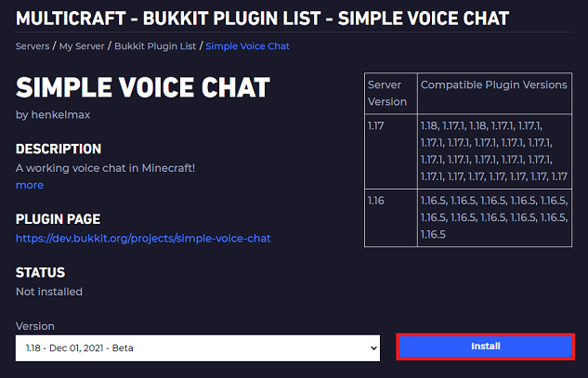Open the Version dropdown selector

coord(198,347)
